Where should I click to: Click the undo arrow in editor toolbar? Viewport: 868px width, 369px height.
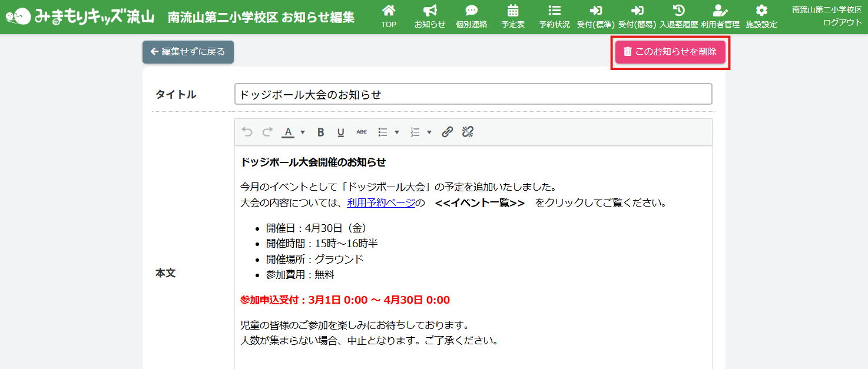pos(247,132)
